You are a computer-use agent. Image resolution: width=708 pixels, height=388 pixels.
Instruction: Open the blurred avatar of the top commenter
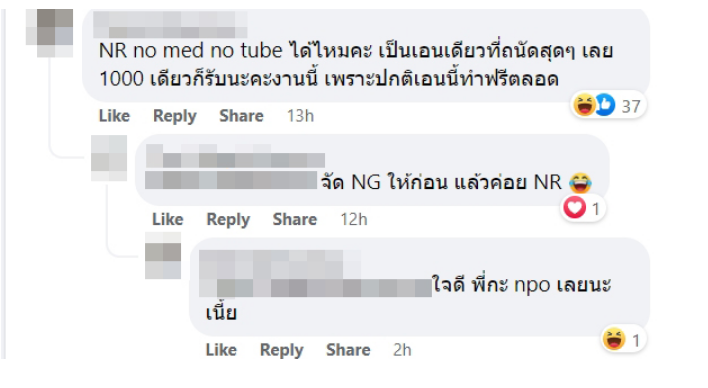(49, 33)
